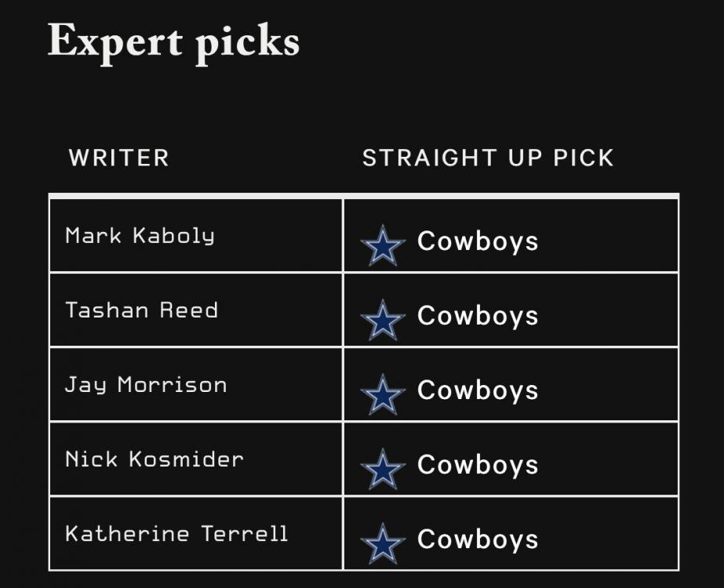Image resolution: width=724 pixels, height=588 pixels.
Task: Click the thick white bar atop the table
Action: click(x=363, y=195)
